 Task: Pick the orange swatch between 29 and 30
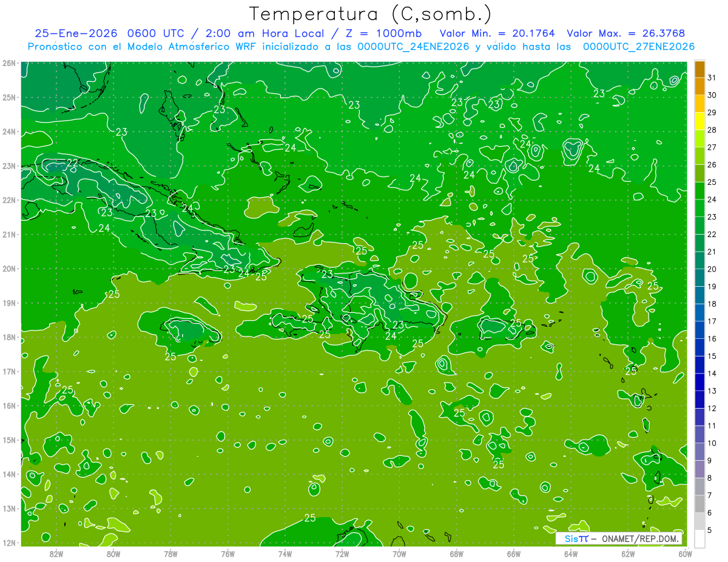[x=699, y=104]
